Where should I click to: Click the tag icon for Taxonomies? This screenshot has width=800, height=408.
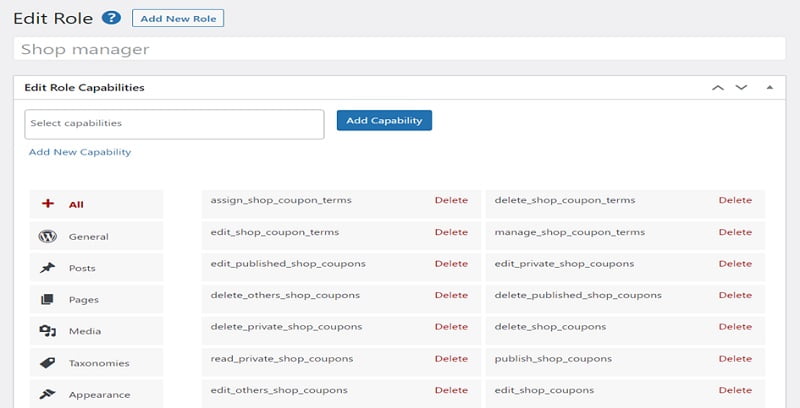point(47,363)
